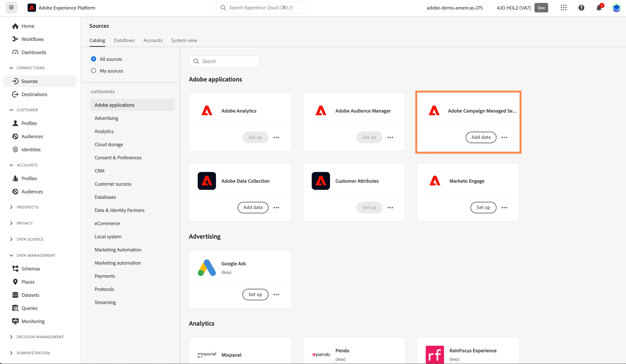The height and width of the screenshot is (364, 626).
Task: Open the help question mark icon
Action: coord(581,8)
